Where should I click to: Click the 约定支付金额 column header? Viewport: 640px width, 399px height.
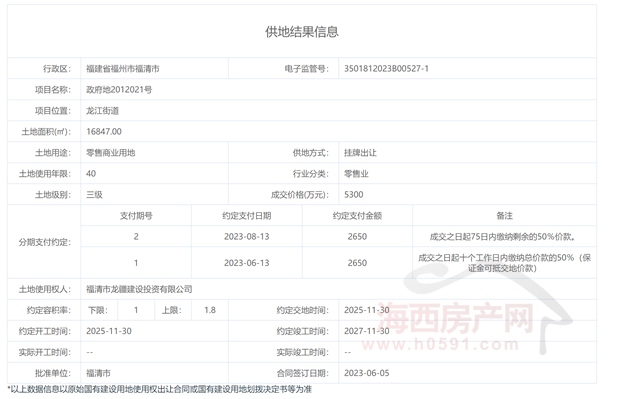pyautogui.click(x=357, y=216)
